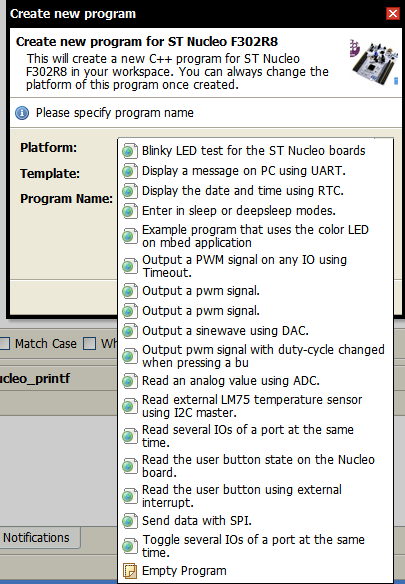Toggle the Match Case checkbox
The width and height of the screenshot is (405, 584).
4,343
